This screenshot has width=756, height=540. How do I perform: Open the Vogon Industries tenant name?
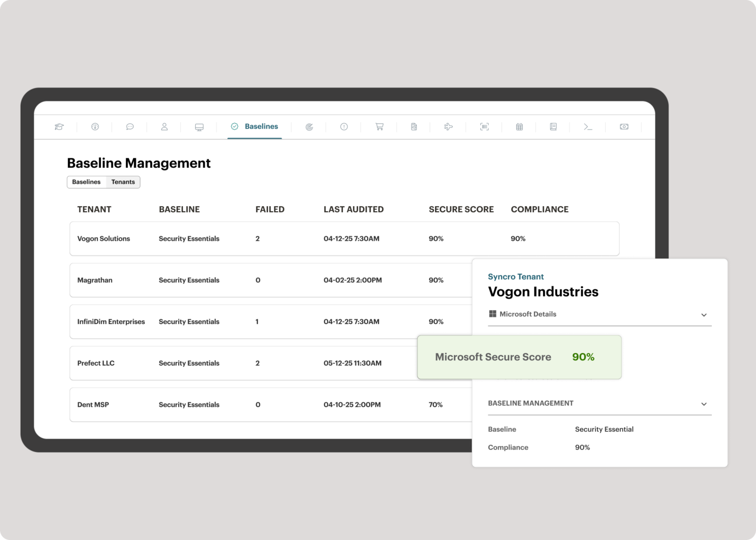(x=543, y=291)
